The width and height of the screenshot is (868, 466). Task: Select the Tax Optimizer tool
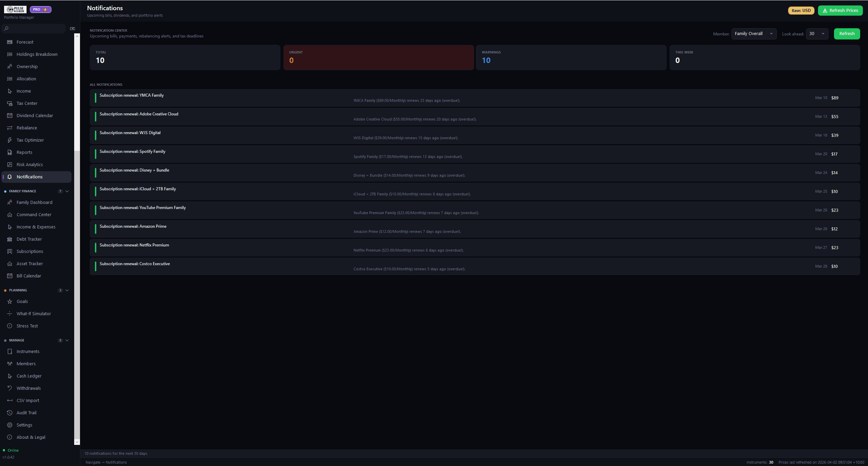tap(30, 140)
